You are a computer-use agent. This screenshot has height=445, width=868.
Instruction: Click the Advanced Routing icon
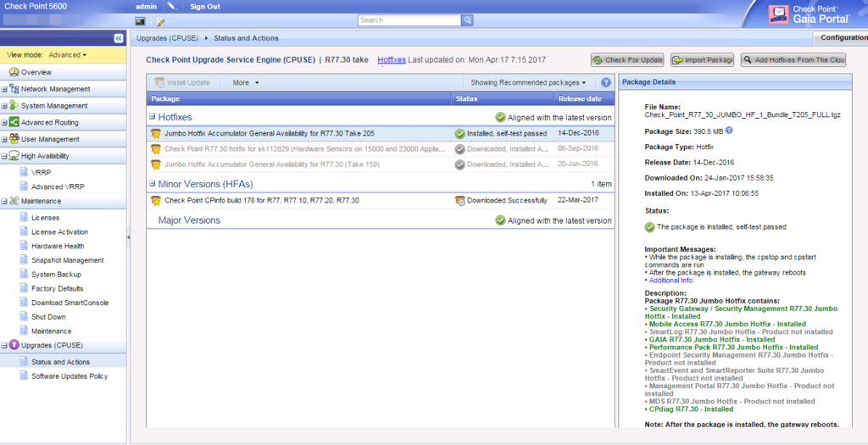pos(14,122)
